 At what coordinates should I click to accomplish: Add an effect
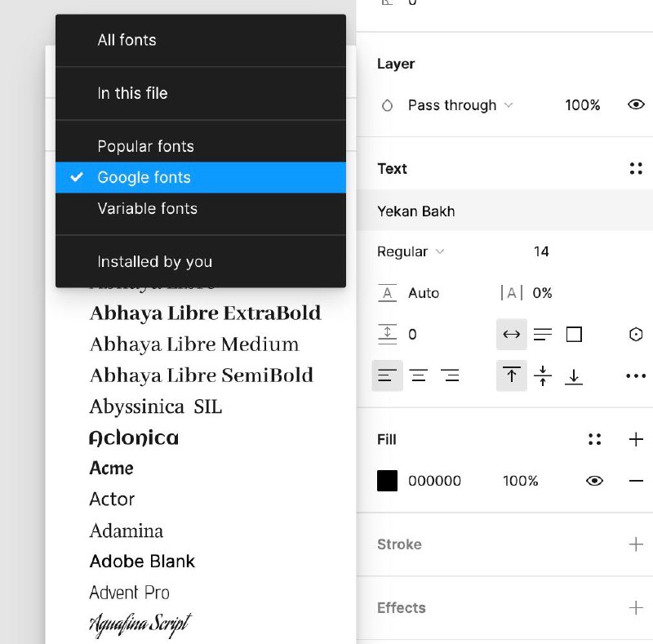[636, 608]
